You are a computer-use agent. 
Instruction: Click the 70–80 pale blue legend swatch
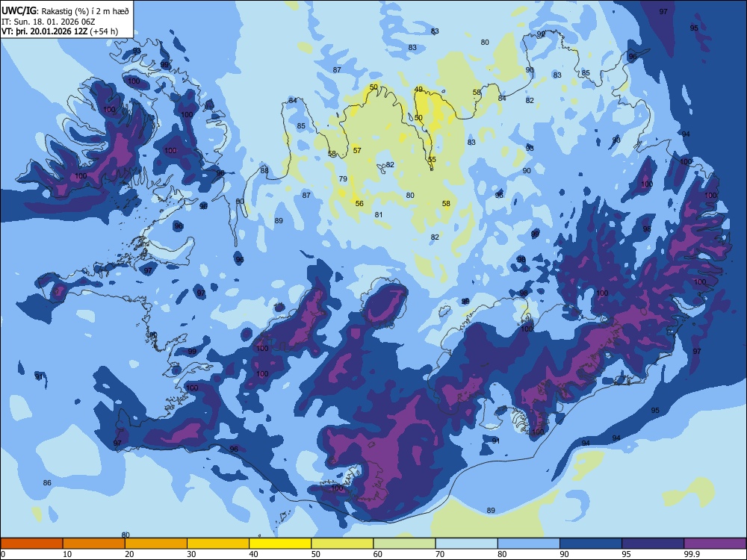(x=466, y=544)
